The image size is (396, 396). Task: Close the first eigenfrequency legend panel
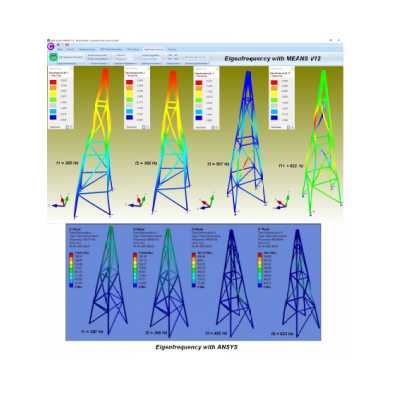71,68
